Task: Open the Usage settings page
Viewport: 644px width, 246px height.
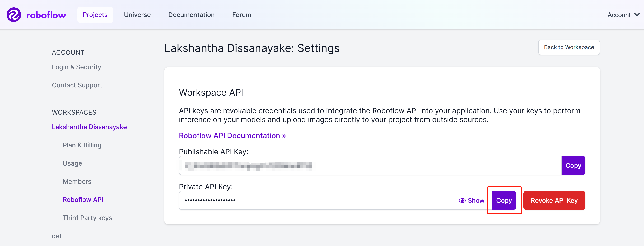Action: point(72,163)
